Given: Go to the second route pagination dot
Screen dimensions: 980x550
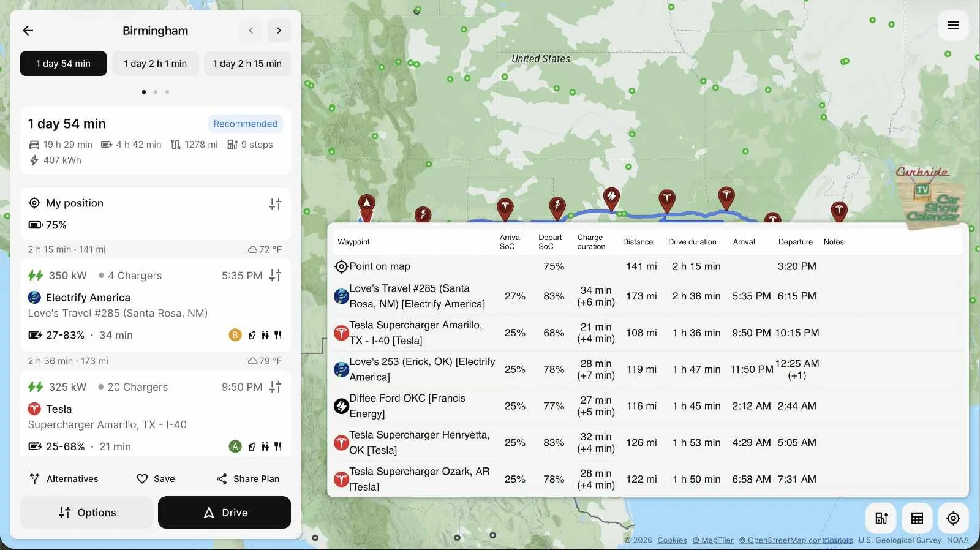Looking at the screenshot, I should [x=156, y=92].
